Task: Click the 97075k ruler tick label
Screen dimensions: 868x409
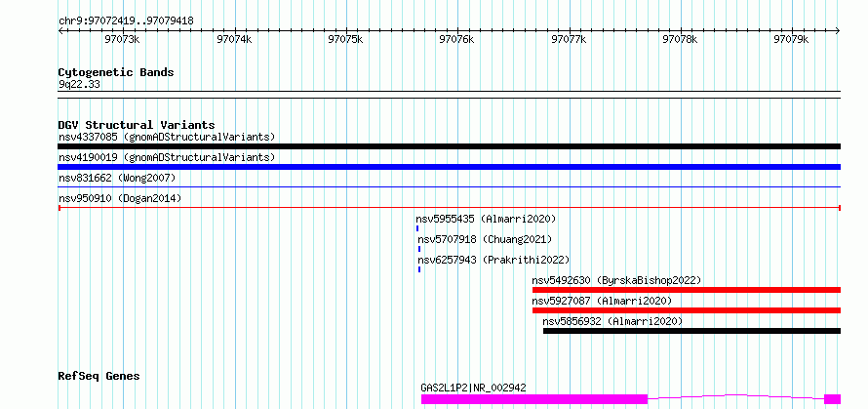Action: (x=345, y=39)
